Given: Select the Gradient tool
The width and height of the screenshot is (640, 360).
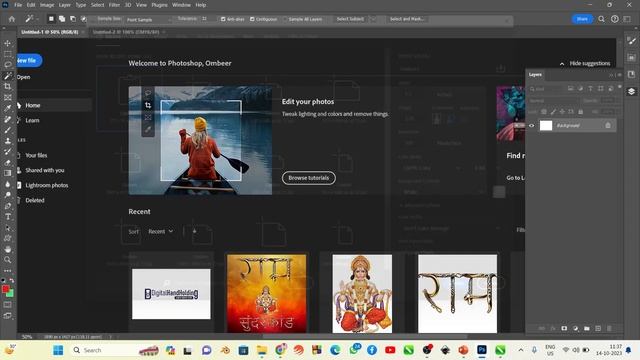Looking at the screenshot, I should pyautogui.click(x=7, y=173).
